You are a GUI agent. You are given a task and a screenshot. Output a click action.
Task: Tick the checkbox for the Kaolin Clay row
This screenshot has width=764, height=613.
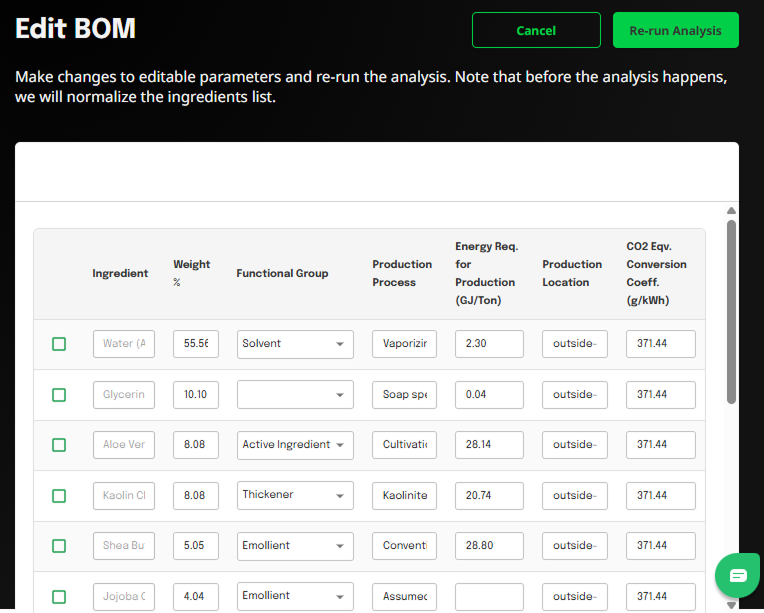pos(59,496)
